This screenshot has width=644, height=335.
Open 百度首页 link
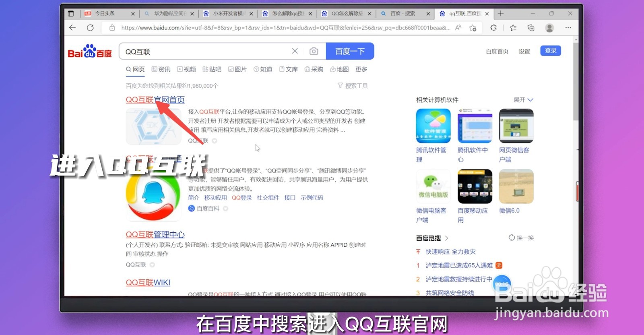497,51
